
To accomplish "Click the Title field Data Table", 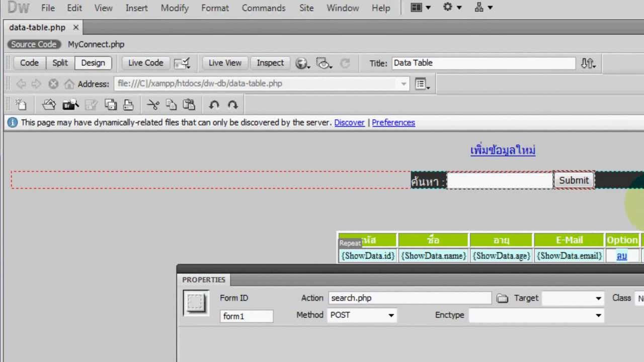I will 483,63.
